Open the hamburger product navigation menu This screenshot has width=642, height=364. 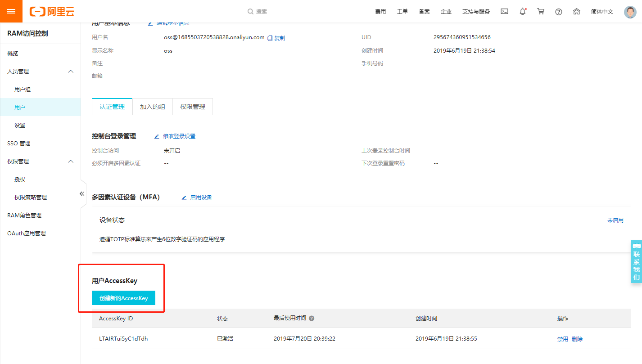pyautogui.click(x=11, y=11)
